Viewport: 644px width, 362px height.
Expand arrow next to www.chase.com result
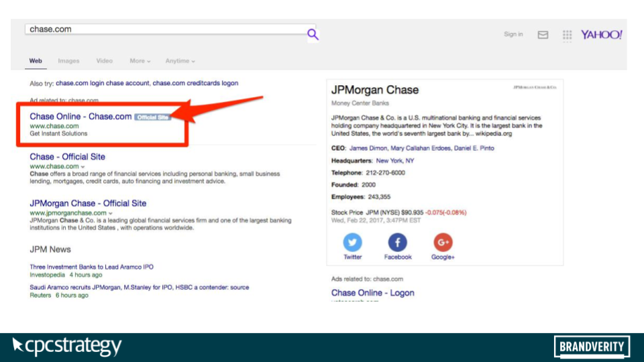[83, 167]
